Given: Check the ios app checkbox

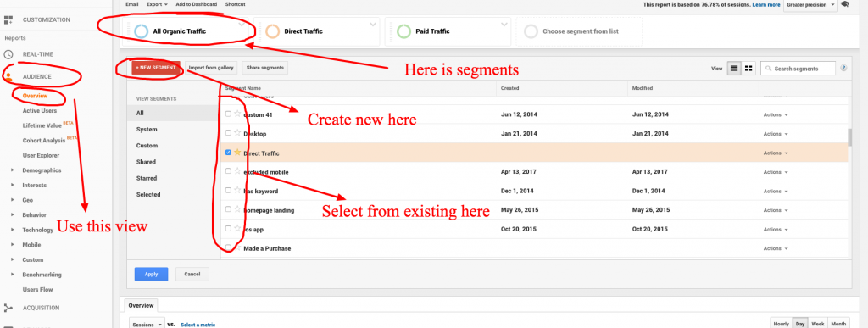Looking at the screenshot, I should [x=228, y=229].
